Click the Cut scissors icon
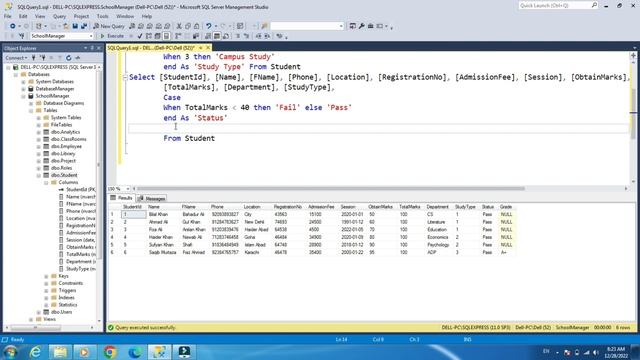The height and width of the screenshot is (360, 640). 179,26
